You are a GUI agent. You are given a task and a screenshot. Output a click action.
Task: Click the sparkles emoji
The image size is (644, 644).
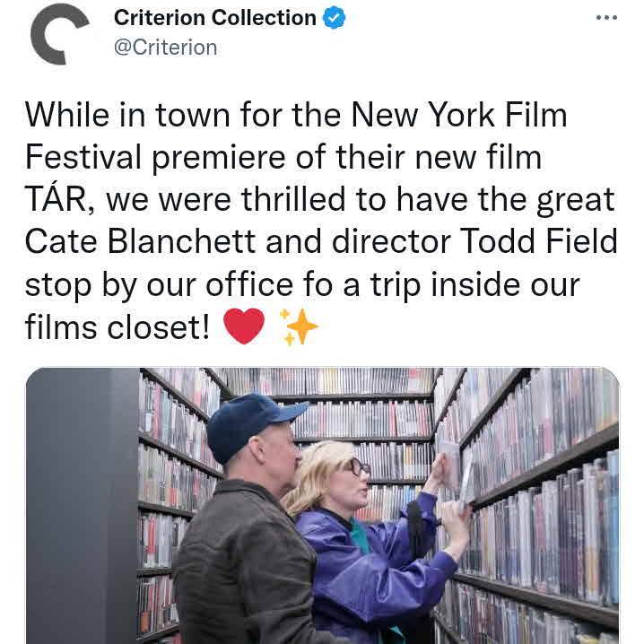click(299, 326)
